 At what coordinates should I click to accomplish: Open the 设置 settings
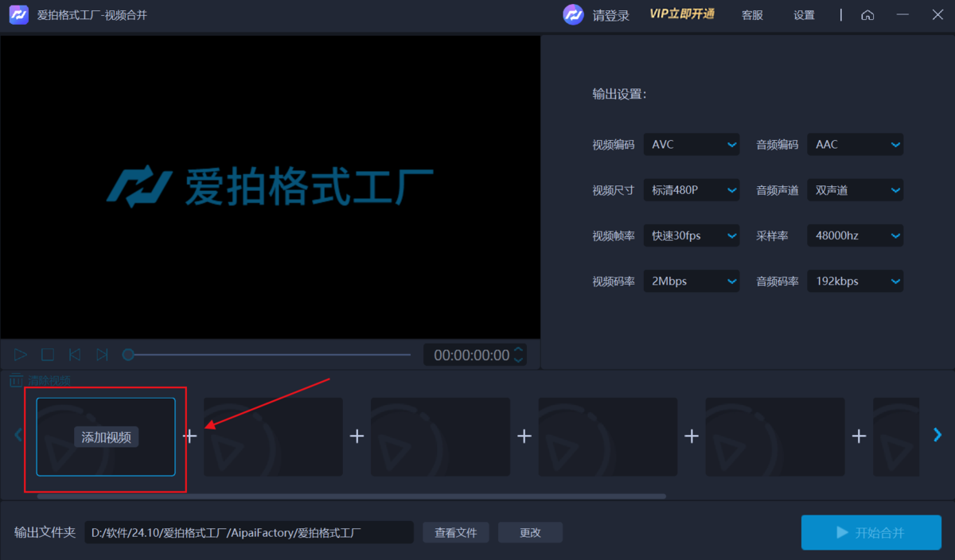click(x=804, y=14)
